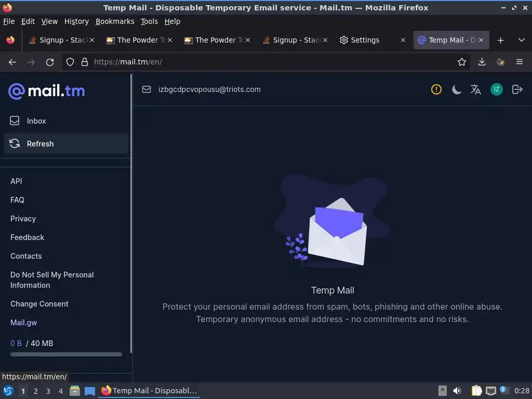The height and width of the screenshot is (399, 532).
Task: Open the File menu
Action: (x=9, y=21)
